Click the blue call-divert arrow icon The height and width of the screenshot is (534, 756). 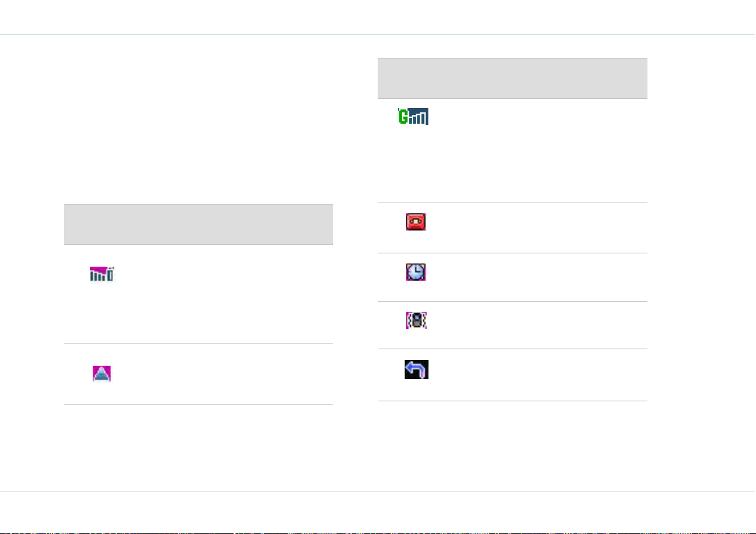pyautogui.click(x=416, y=370)
